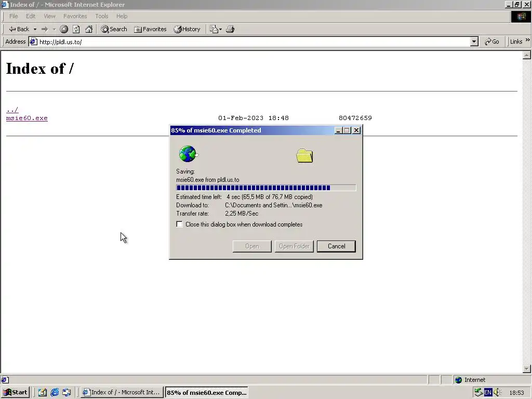The width and height of the screenshot is (532, 399).
Task: Expand the Links toolbar chevron
Action: (528, 41)
